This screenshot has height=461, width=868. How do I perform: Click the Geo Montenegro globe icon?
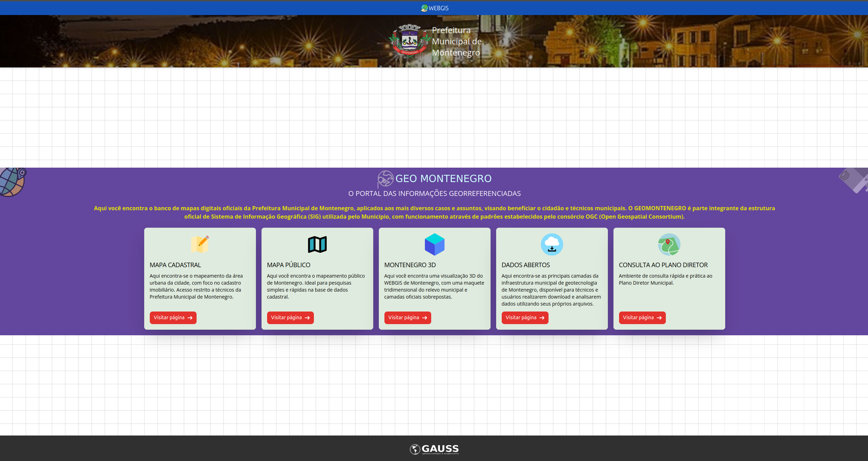[385, 178]
